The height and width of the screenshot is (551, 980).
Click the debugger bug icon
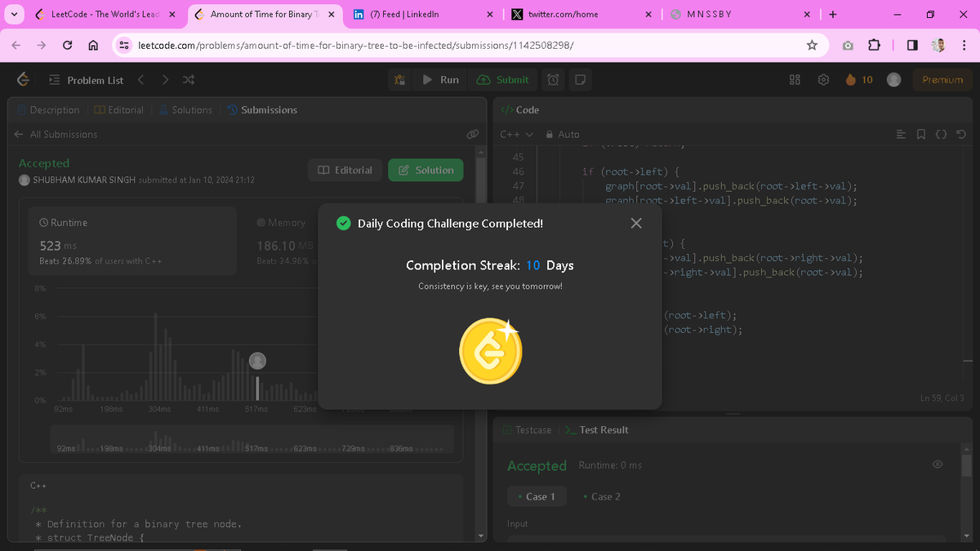pos(399,80)
